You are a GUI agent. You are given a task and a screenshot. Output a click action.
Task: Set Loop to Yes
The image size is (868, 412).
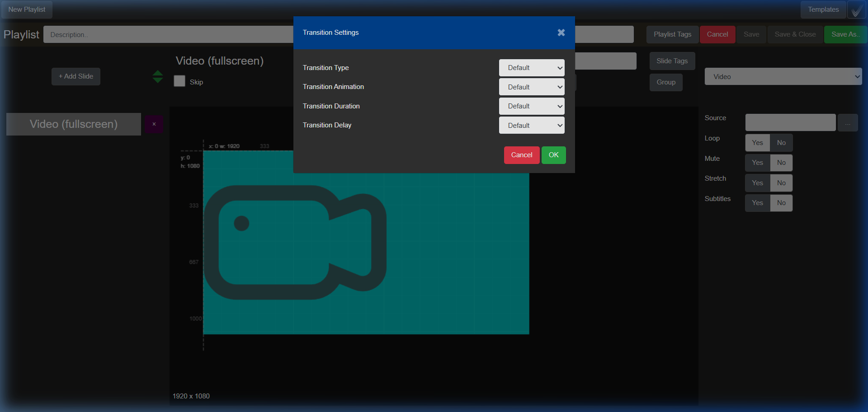(757, 143)
